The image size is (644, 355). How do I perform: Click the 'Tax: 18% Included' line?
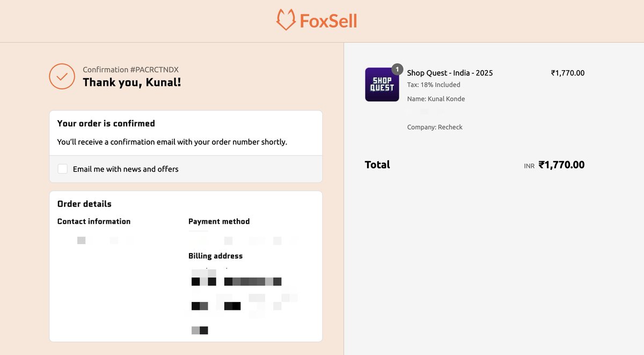(x=434, y=85)
